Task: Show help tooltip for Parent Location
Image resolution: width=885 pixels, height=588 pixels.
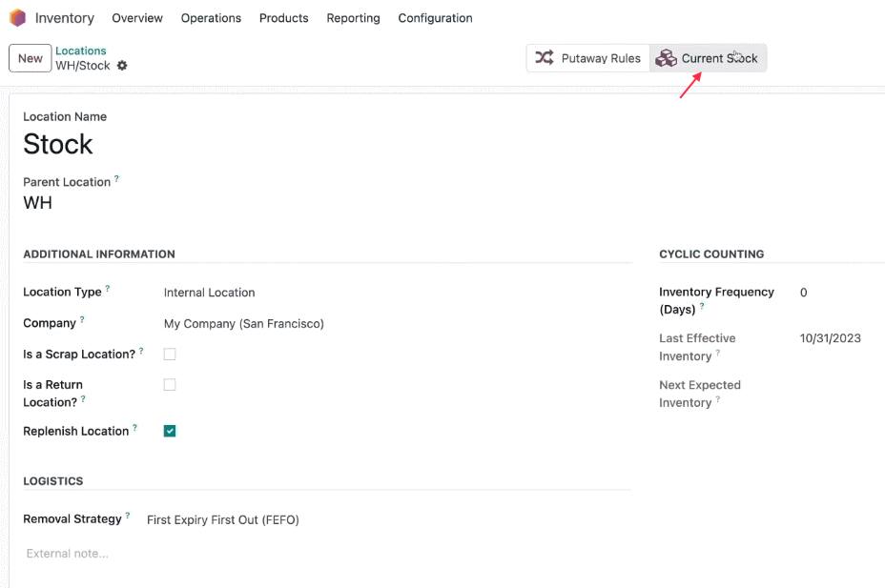Action: [x=117, y=178]
